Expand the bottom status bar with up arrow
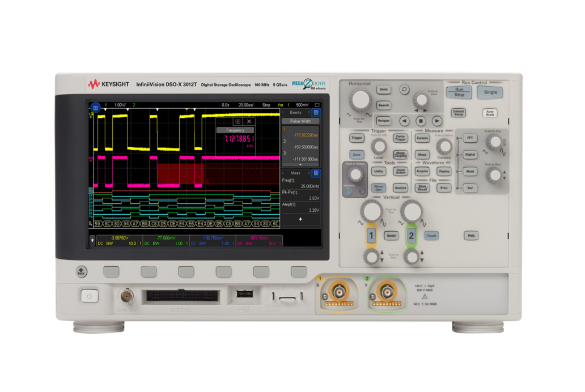The image size is (585, 392). [92, 240]
